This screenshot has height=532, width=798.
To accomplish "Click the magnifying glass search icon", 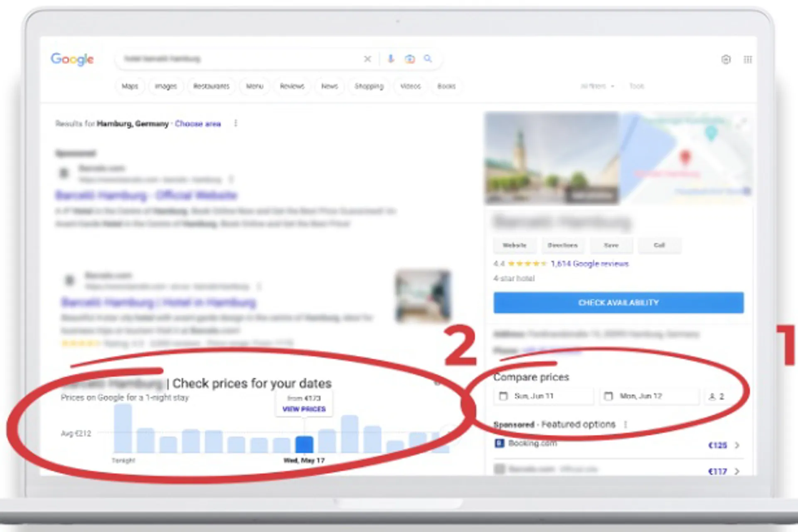I will [x=428, y=59].
